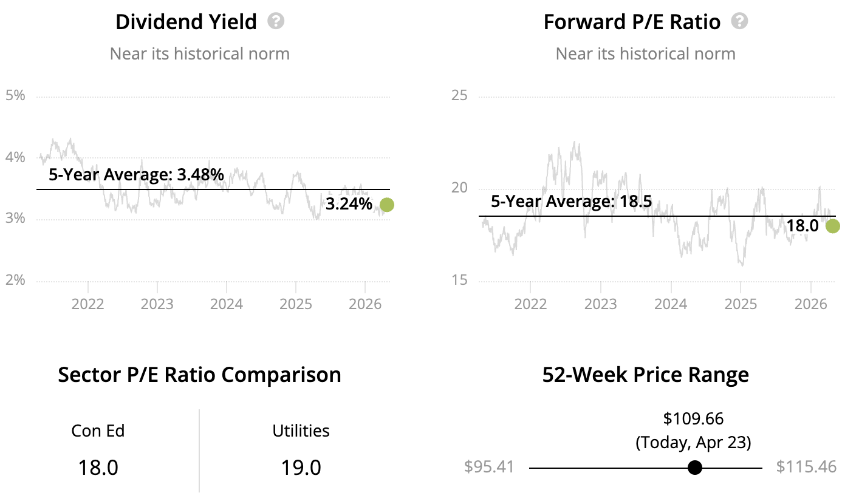Click today's $109.66 price label
Viewport: 859px width, 504px height.
click(x=693, y=418)
